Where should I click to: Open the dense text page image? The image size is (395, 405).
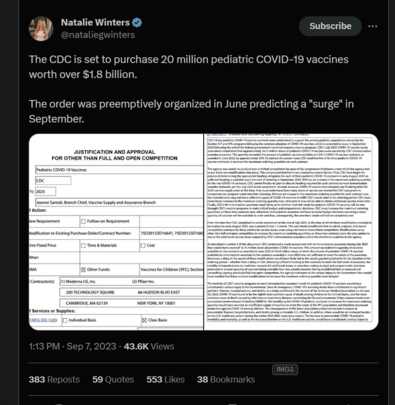tap(291, 232)
